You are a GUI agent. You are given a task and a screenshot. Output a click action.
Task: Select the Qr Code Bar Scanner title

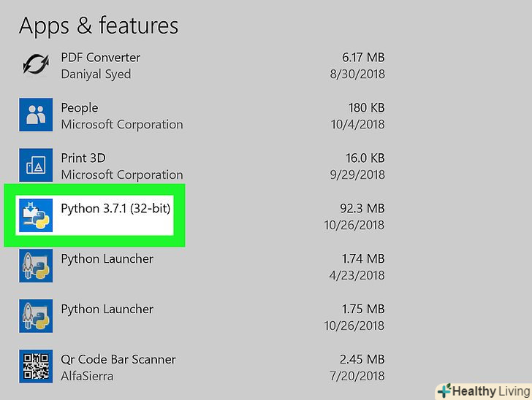[x=118, y=359]
